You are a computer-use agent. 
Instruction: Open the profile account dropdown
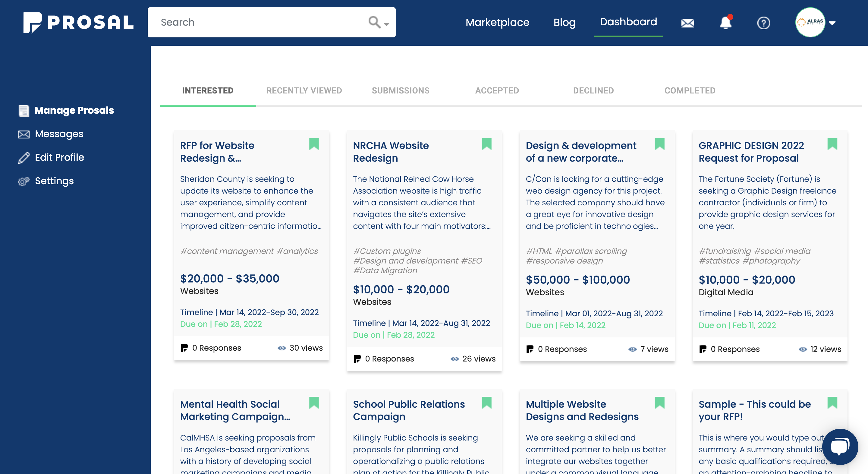(832, 23)
